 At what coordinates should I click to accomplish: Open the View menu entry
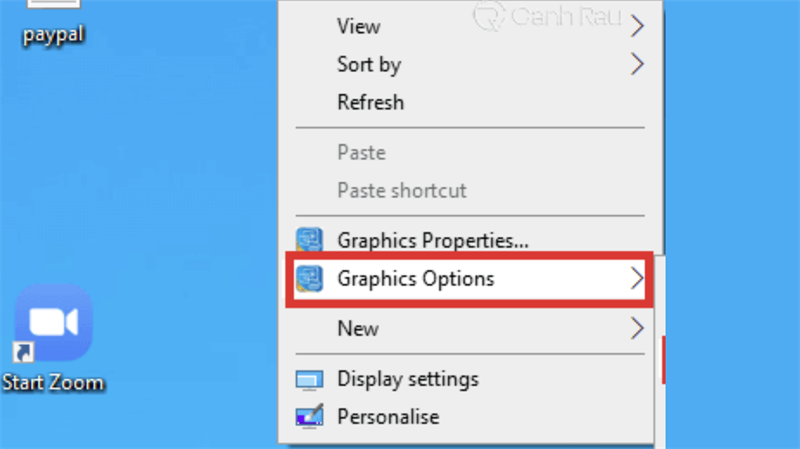[x=359, y=27]
